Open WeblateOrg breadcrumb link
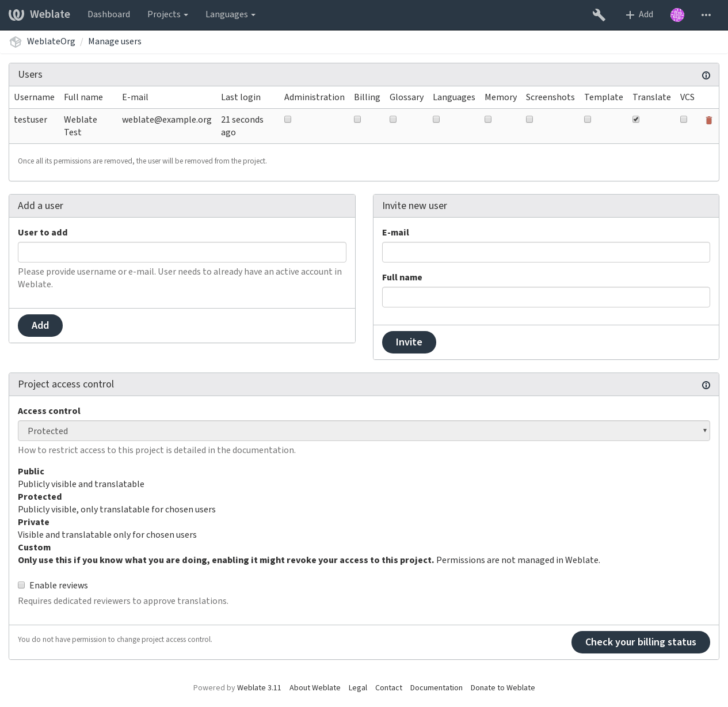The image size is (728, 707). (51, 41)
